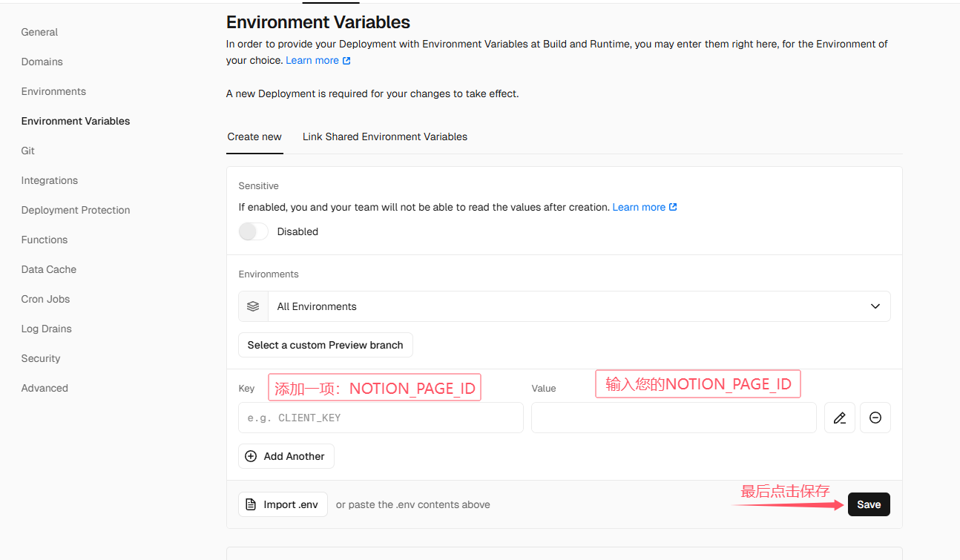
Task: Click Import .env button
Action: point(283,504)
